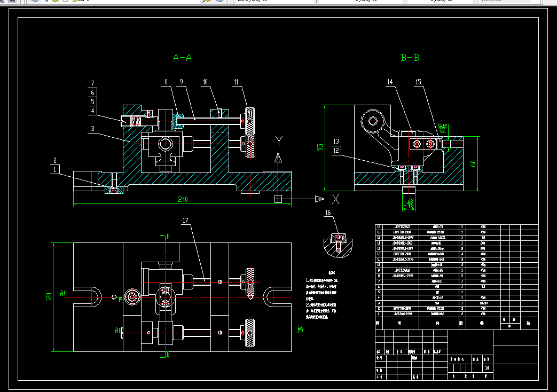Select the green A-A section view title
Screen dimensions: 557x392
(182, 58)
